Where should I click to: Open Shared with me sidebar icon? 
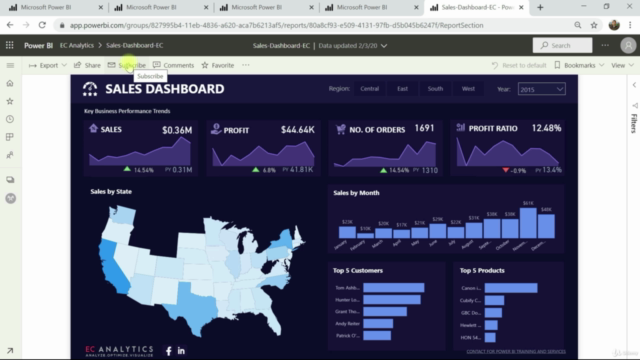(x=10, y=155)
